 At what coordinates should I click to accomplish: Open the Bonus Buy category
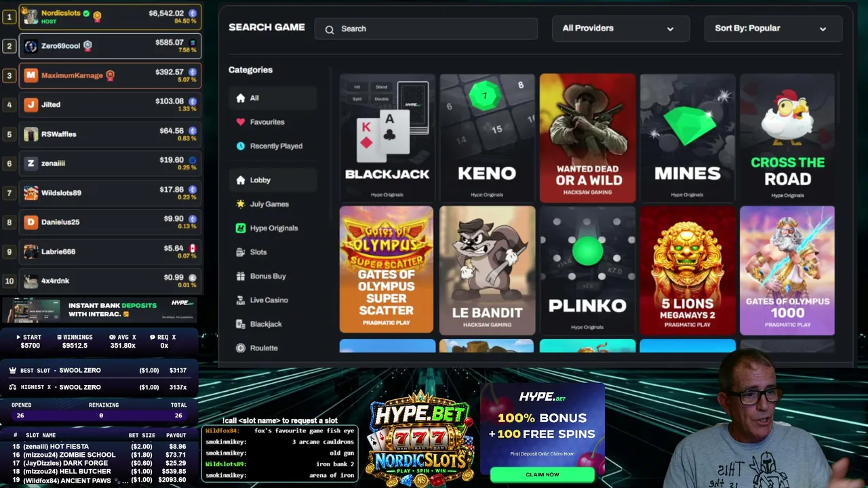(273, 277)
